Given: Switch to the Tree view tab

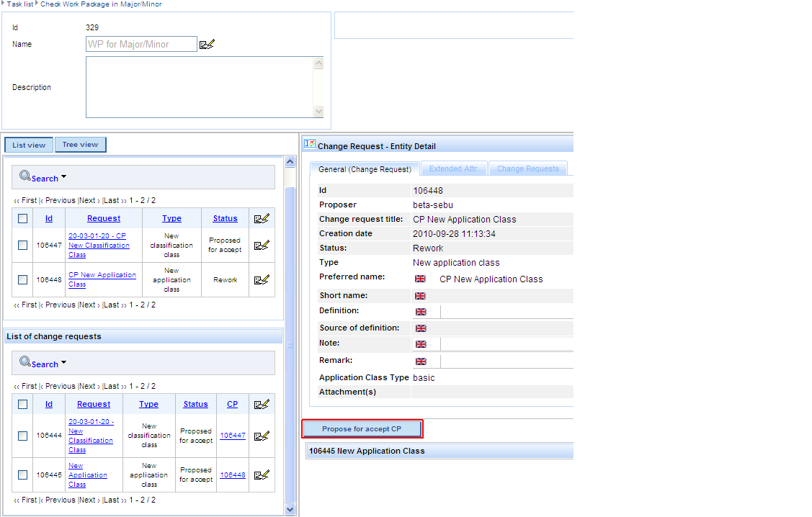Looking at the screenshot, I should [80, 145].
